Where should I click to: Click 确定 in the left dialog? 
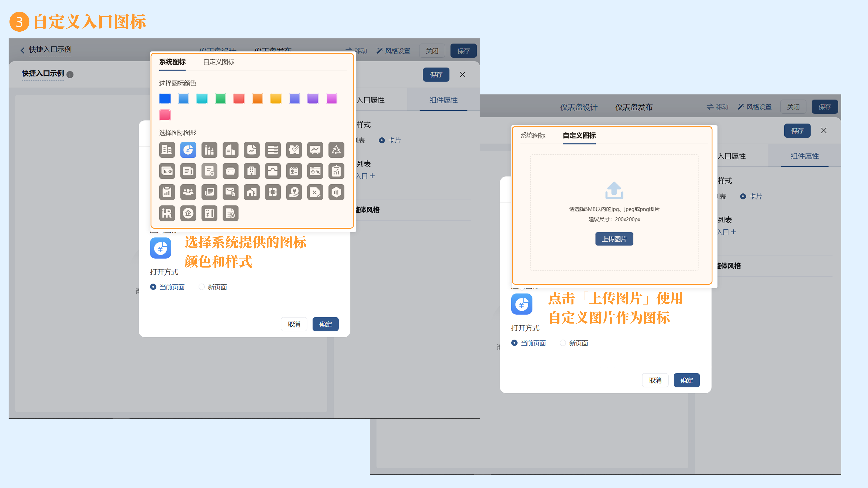click(325, 324)
